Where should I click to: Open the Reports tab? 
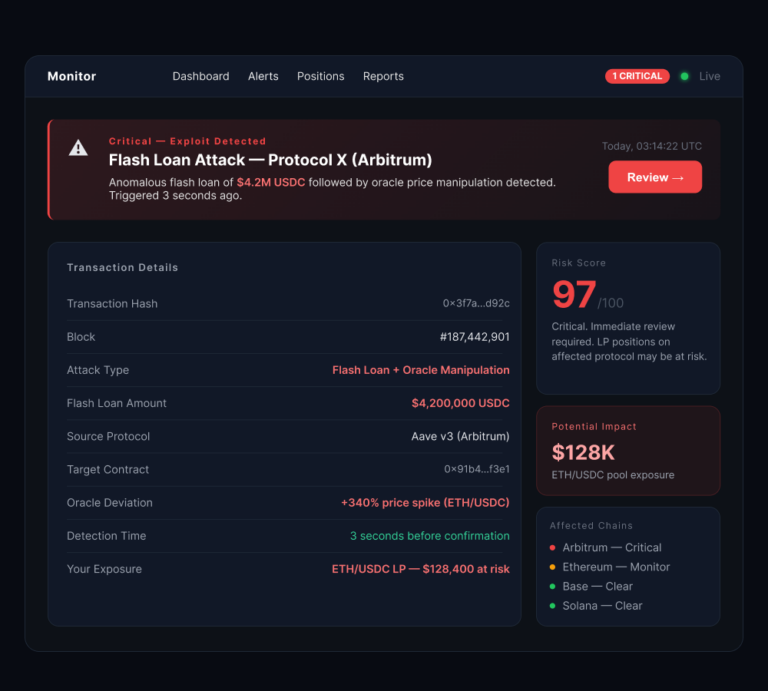coord(384,76)
